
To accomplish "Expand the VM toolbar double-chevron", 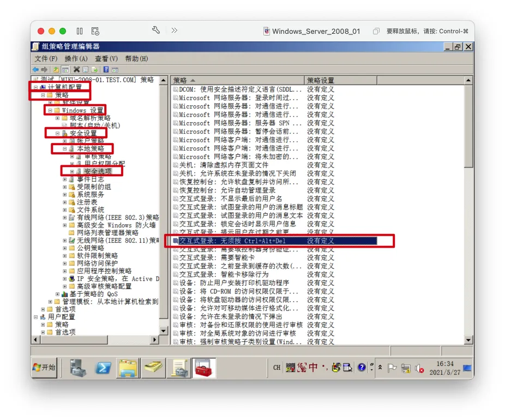I will [x=174, y=31].
